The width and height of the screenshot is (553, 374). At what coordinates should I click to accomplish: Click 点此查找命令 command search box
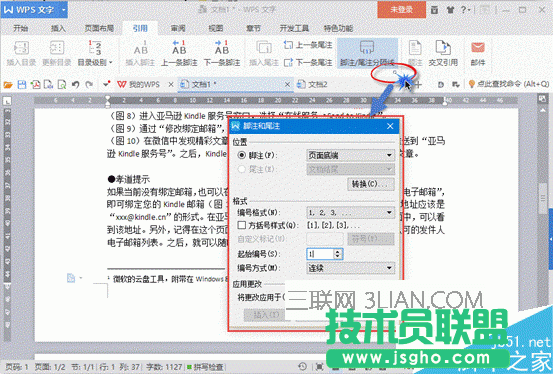(x=509, y=84)
